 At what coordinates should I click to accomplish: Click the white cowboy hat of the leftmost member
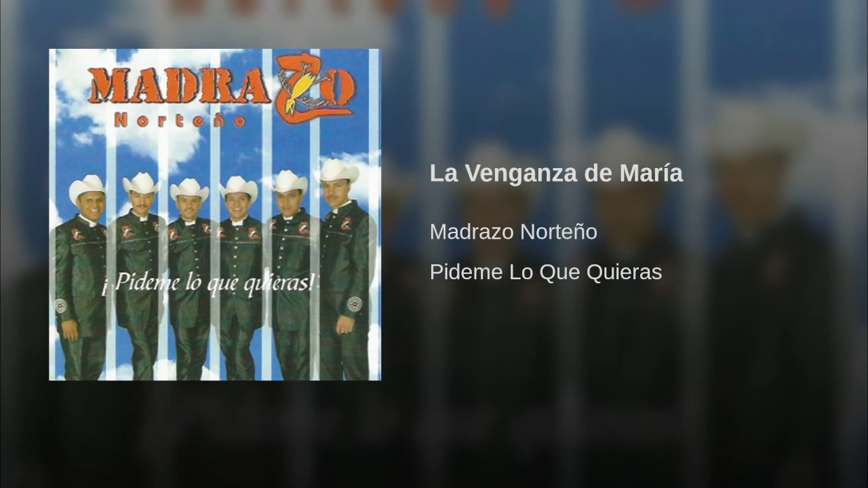pyautogui.click(x=87, y=186)
